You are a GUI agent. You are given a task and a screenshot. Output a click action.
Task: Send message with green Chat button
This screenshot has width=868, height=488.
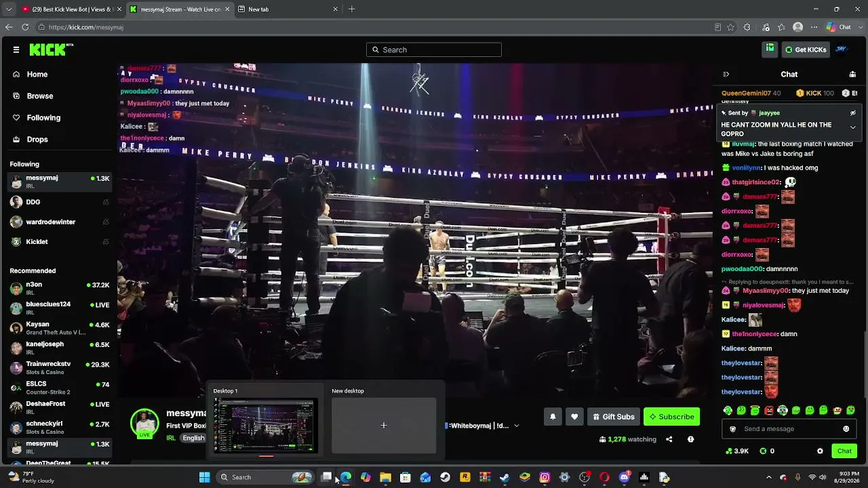point(844,451)
